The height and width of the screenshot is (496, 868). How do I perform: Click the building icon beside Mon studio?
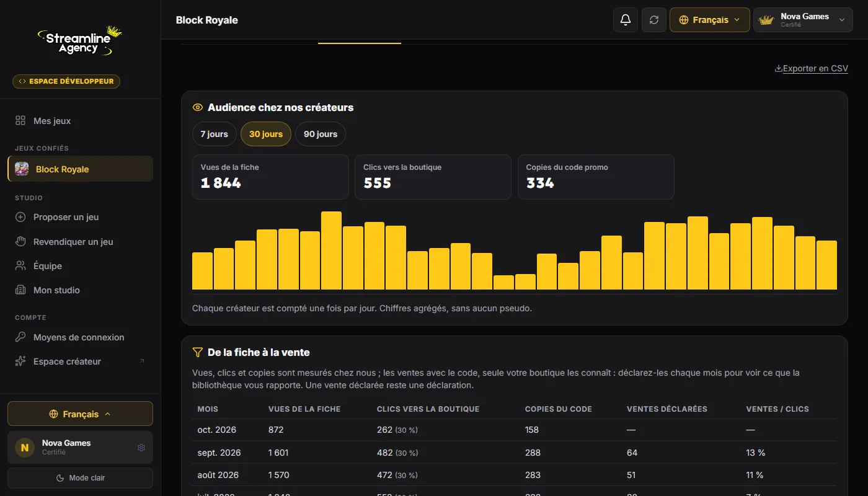coord(20,290)
